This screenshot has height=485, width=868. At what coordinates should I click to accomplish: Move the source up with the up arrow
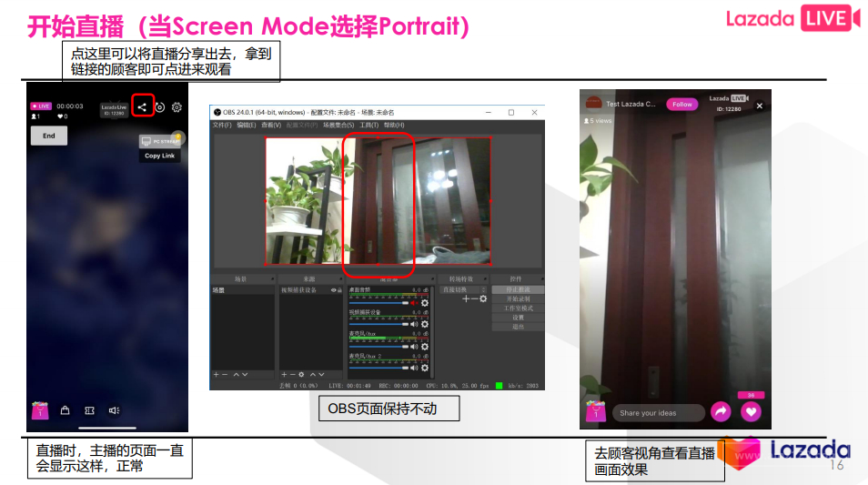pos(313,375)
